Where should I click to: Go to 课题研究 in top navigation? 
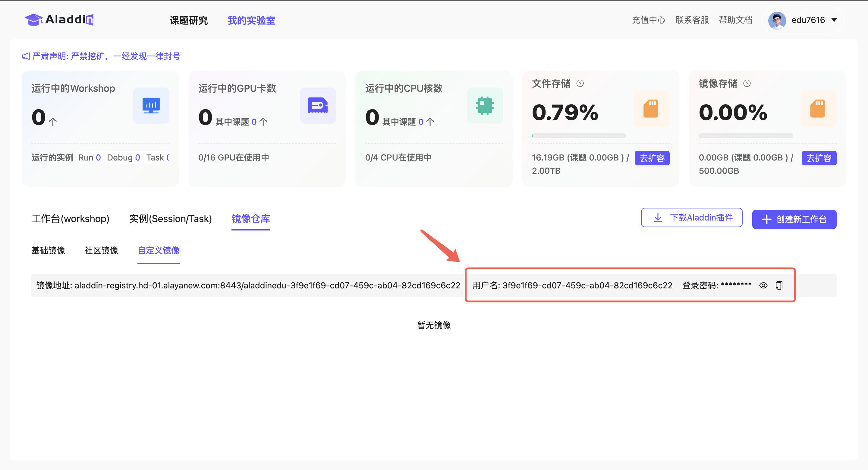tap(189, 20)
